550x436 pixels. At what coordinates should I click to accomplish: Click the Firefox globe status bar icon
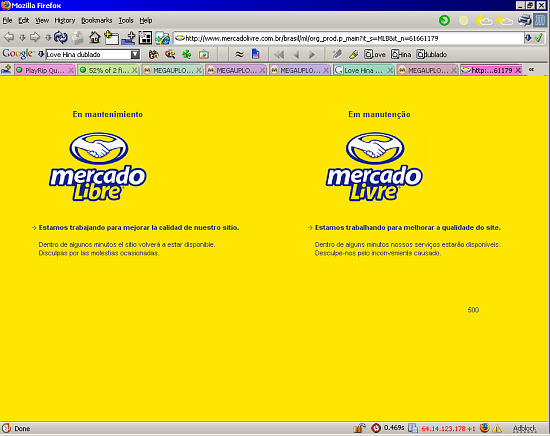coord(484,428)
